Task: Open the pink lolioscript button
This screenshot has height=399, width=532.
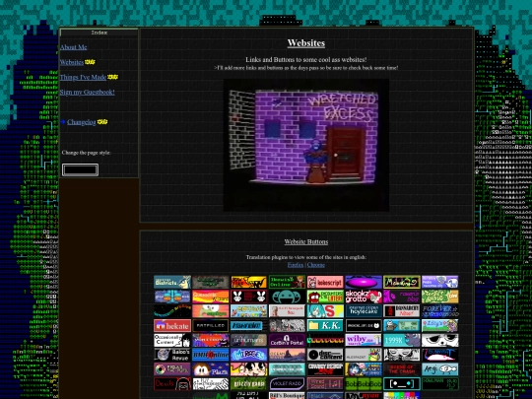Action: tap(325, 282)
